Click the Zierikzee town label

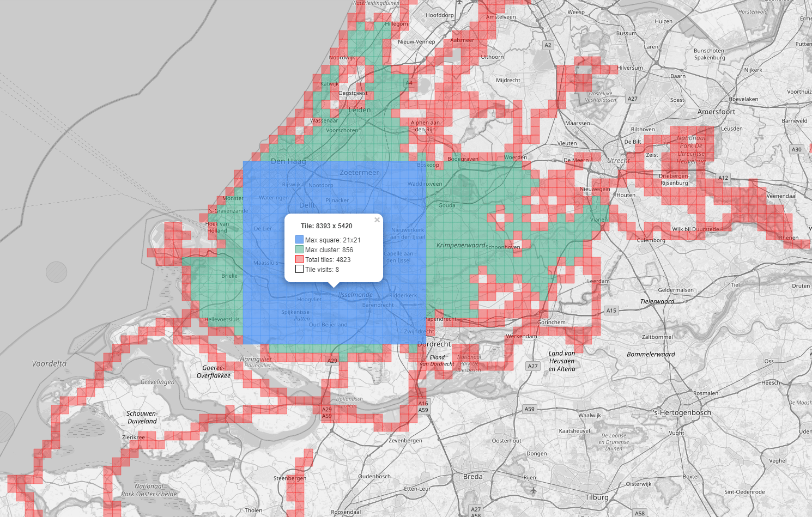tap(134, 437)
